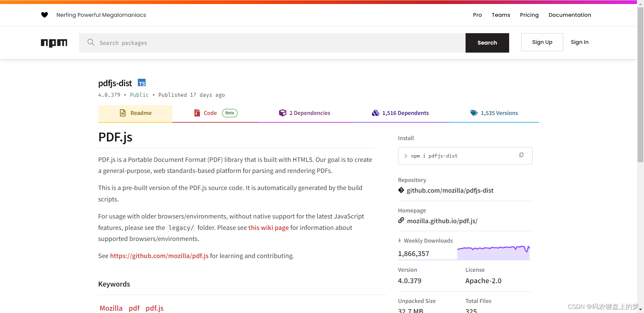
Task: Click the TypeScript TS badge icon
Action: (142, 83)
